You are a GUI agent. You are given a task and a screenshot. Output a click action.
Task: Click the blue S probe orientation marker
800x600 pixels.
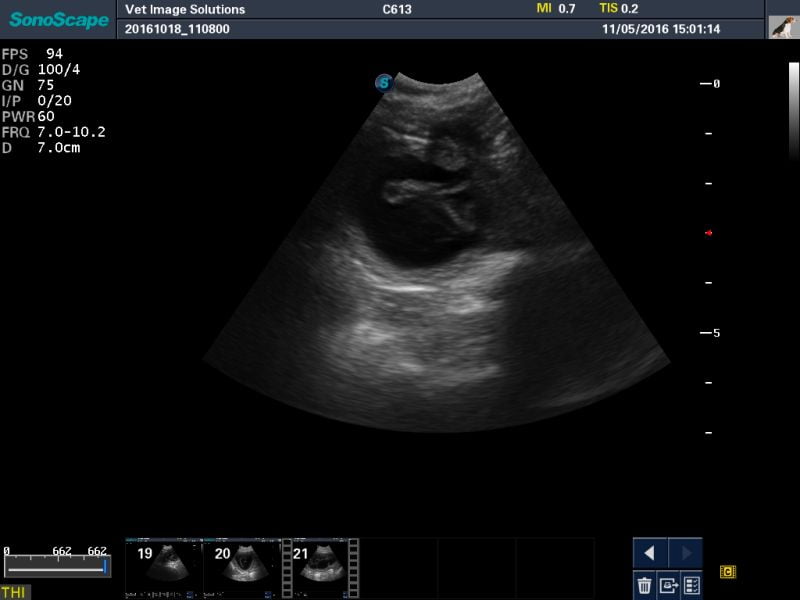click(x=383, y=83)
